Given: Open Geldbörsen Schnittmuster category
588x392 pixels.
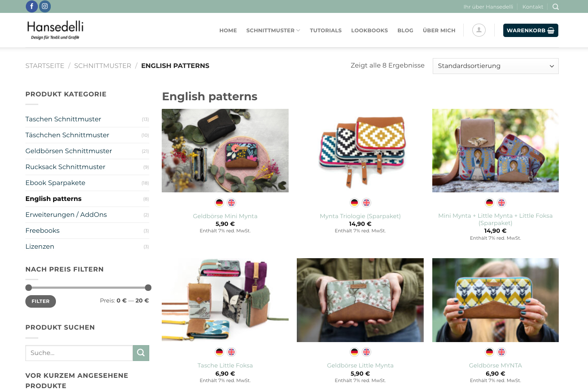Looking at the screenshot, I should [69, 151].
